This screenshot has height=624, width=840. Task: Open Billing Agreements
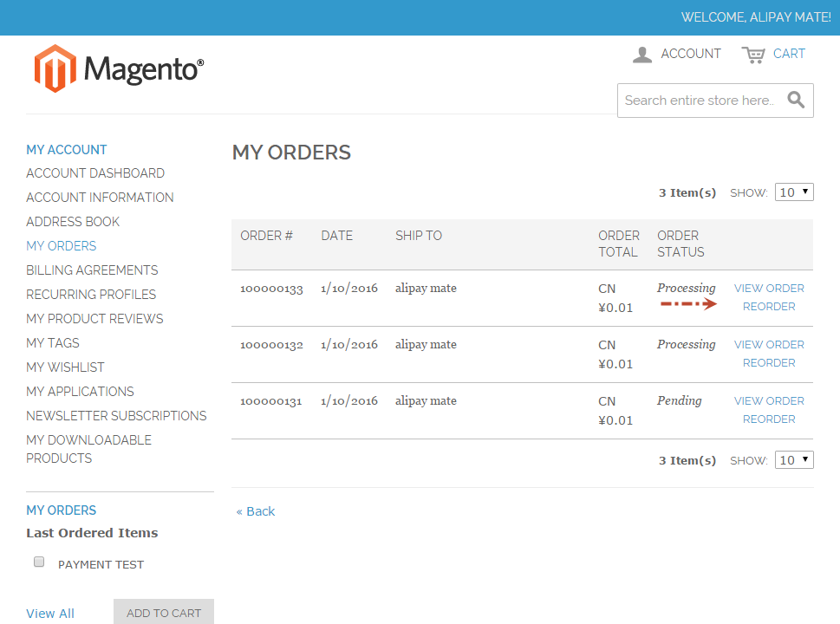(92, 270)
